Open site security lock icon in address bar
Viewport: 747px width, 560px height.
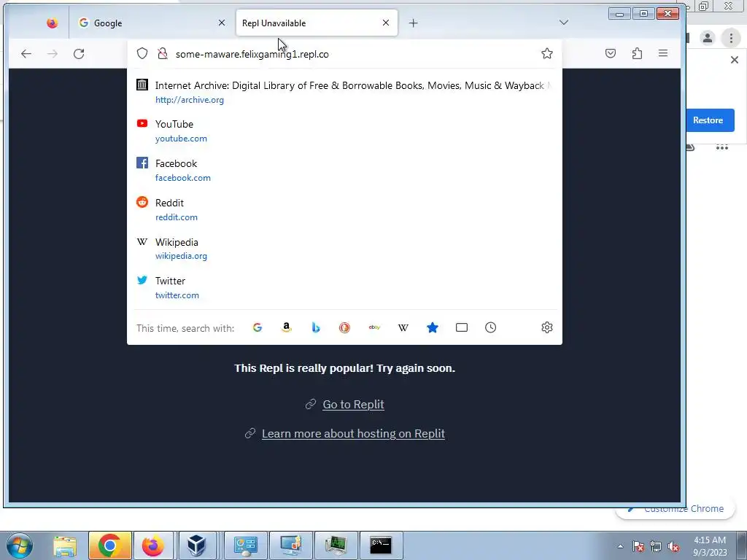[x=163, y=53]
